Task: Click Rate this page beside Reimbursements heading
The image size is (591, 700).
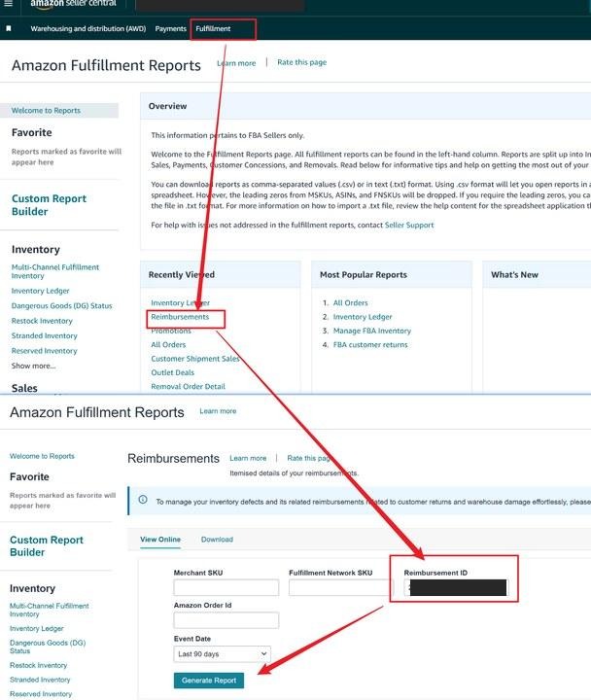Action: click(x=309, y=458)
